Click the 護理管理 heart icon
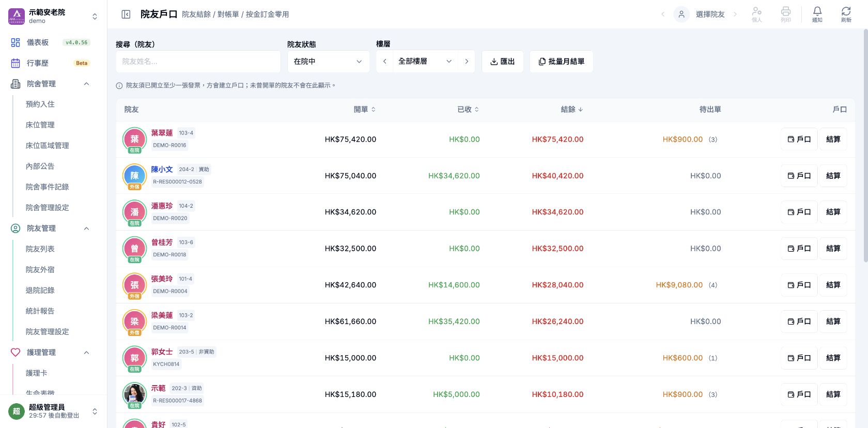The height and width of the screenshot is (428, 868). [16, 353]
